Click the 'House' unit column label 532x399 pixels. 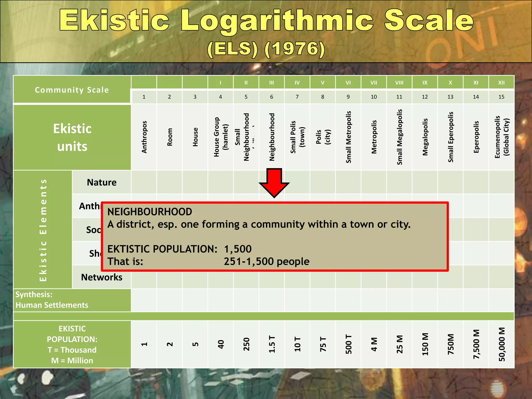[195, 137]
